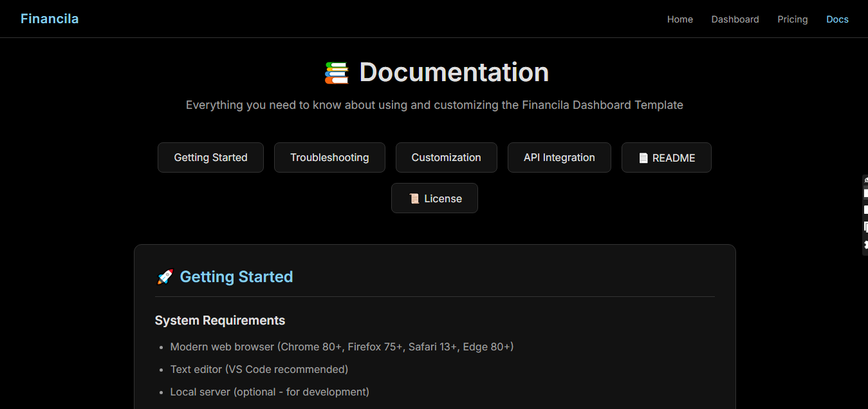The width and height of the screenshot is (868, 409).
Task: Click the rocket icon beside Getting Started
Action: (x=165, y=277)
